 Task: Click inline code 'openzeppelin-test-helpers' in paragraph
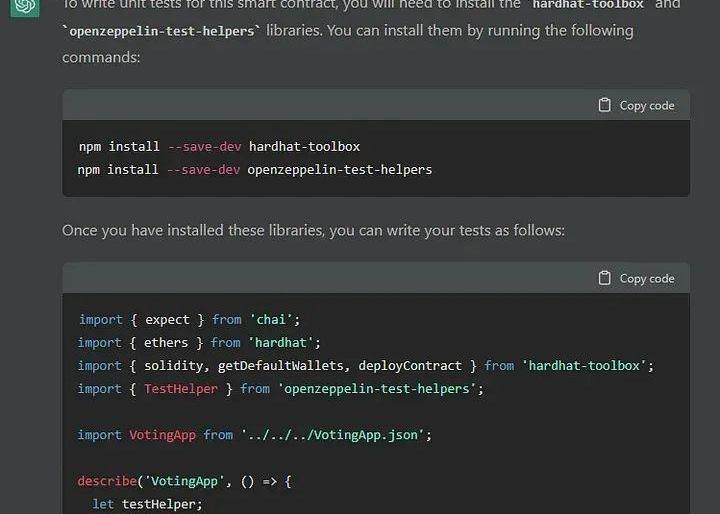pos(161,31)
